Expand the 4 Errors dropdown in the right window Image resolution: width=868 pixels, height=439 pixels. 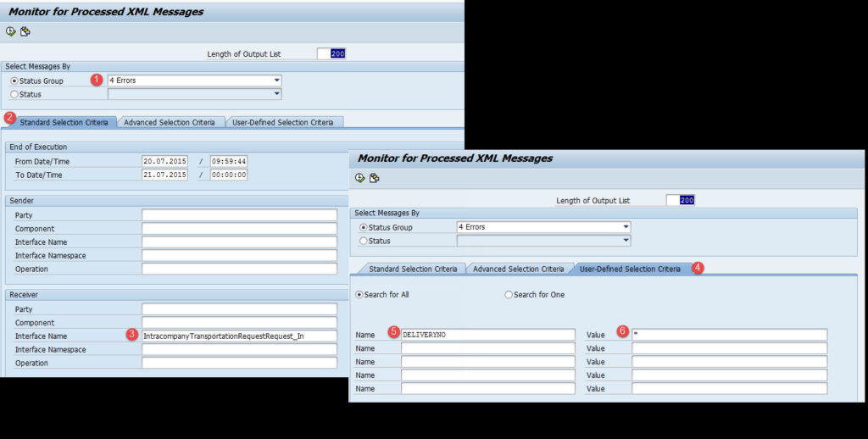point(626,227)
